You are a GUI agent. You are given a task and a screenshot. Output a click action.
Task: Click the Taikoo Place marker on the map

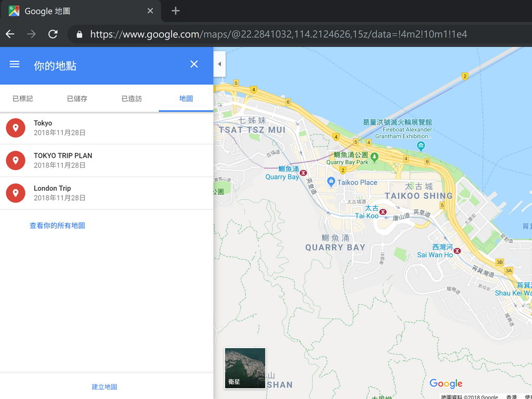tap(331, 182)
